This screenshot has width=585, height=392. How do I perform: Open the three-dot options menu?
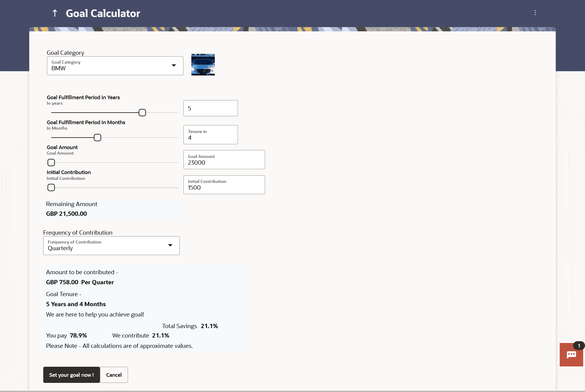(535, 13)
